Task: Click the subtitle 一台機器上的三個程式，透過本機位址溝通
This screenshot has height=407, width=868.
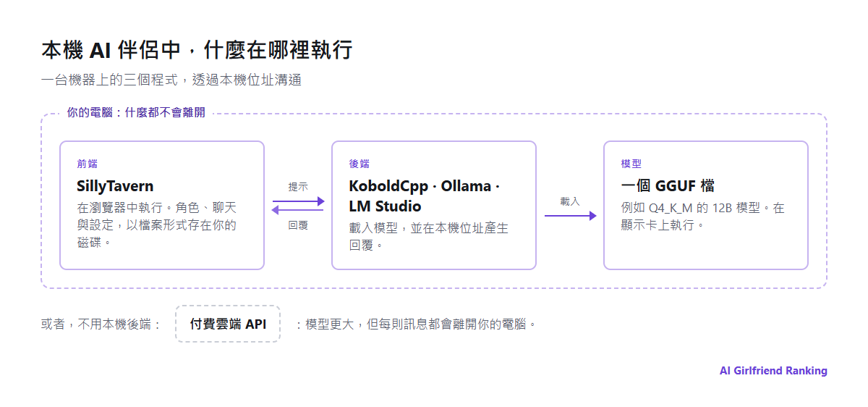Action: click(x=171, y=80)
